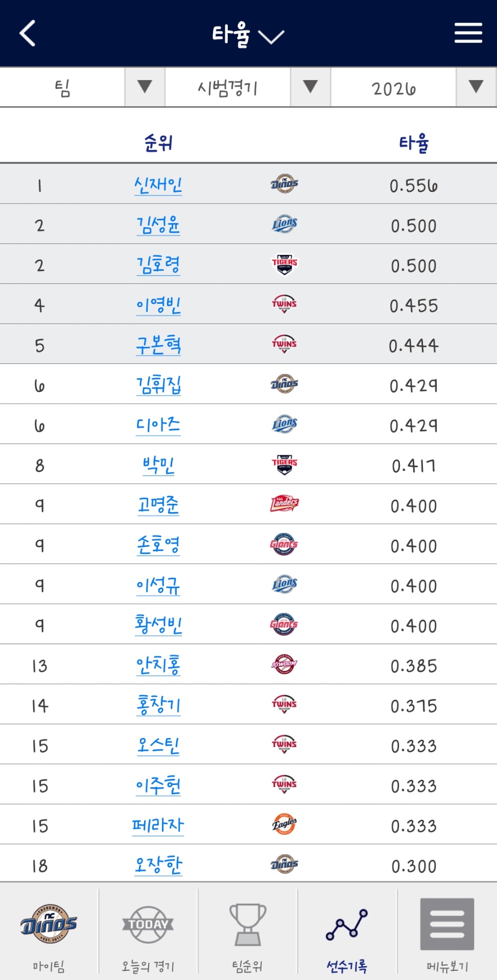Click the 순위 column header

[x=158, y=143]
